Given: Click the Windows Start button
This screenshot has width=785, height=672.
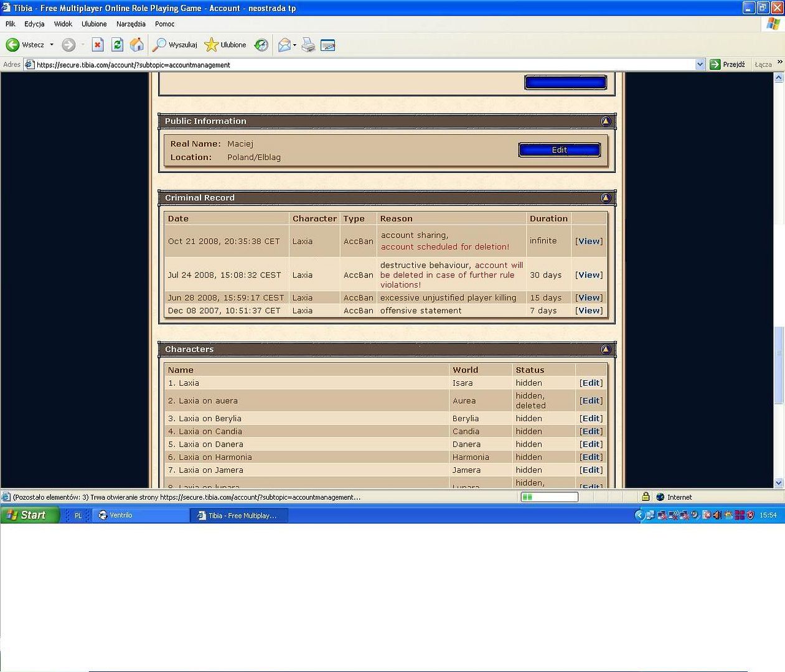Looking at the screenshot, I should point(30,515).
